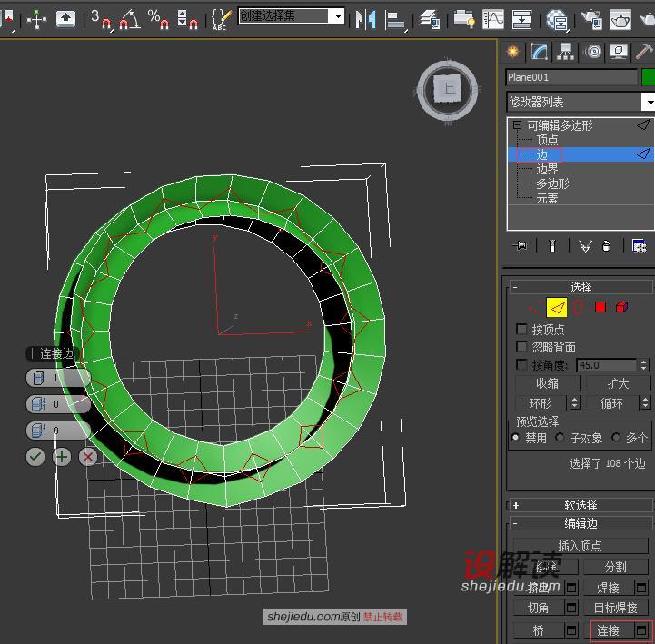The width and height of the screenshot is (655, 644).
Task: Select the border selection mode icon
Action: [578, 308]
